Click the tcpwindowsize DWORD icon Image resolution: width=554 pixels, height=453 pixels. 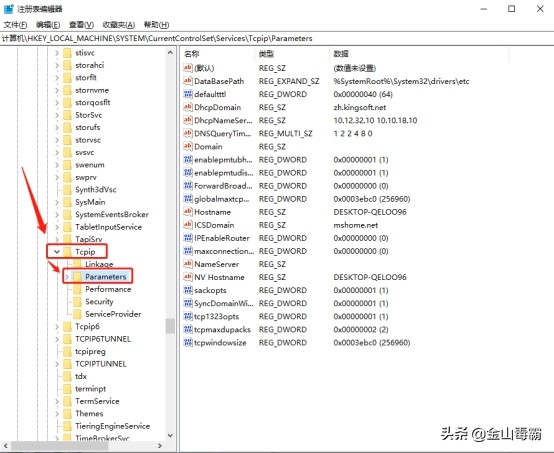188,343
